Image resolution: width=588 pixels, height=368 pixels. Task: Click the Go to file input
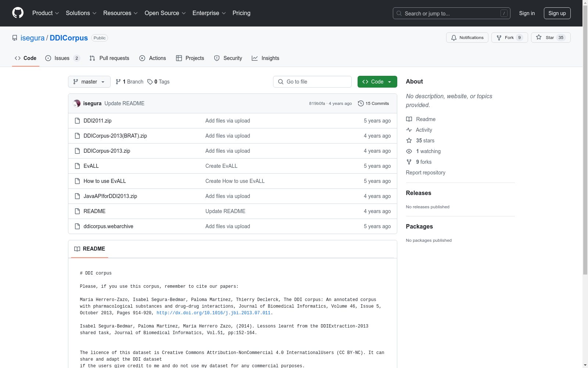[312, 82]
